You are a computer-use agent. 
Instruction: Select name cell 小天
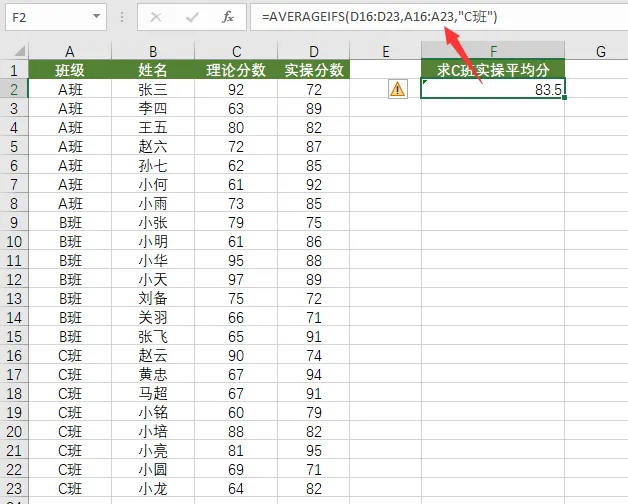click(153, 279)
